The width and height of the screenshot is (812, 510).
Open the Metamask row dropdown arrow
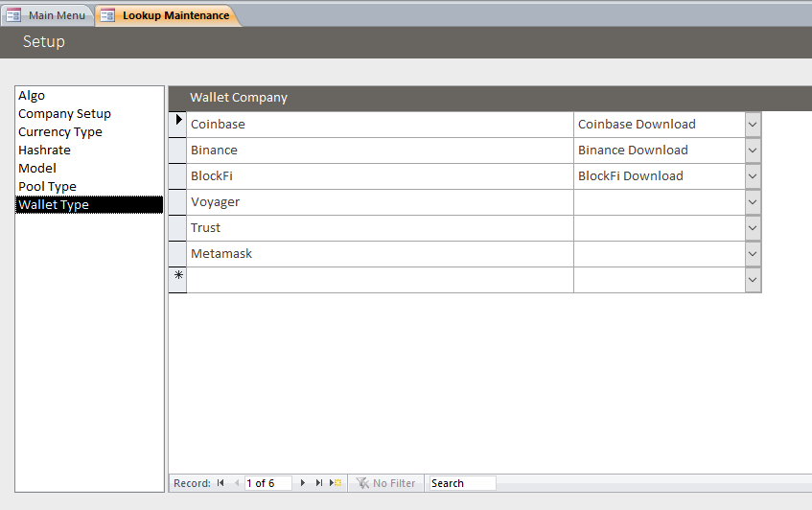(x=753, y=254)
